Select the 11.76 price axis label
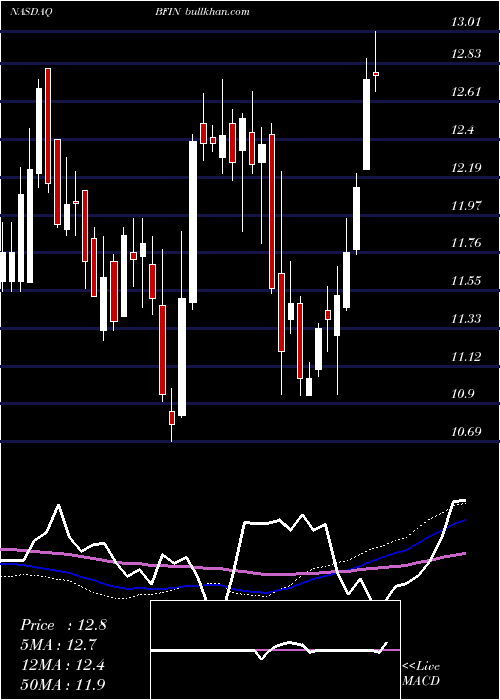Viewport: 500px width, 700px height. coord(466,243)
